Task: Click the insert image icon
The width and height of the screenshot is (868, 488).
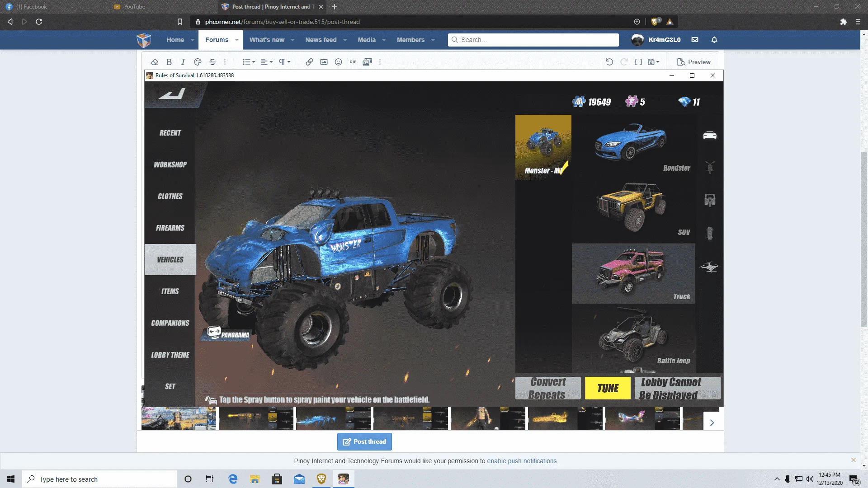Action: (324, 62)
